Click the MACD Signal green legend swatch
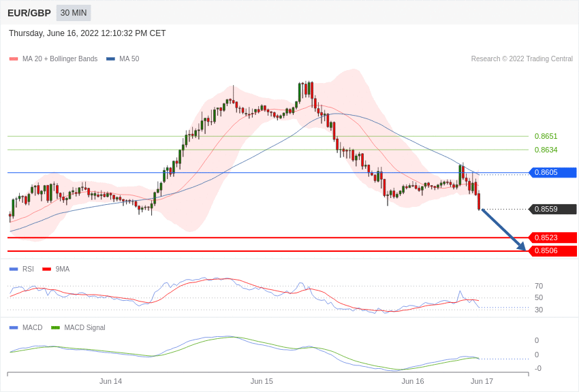579x392 pixels. tap(55, 327)
